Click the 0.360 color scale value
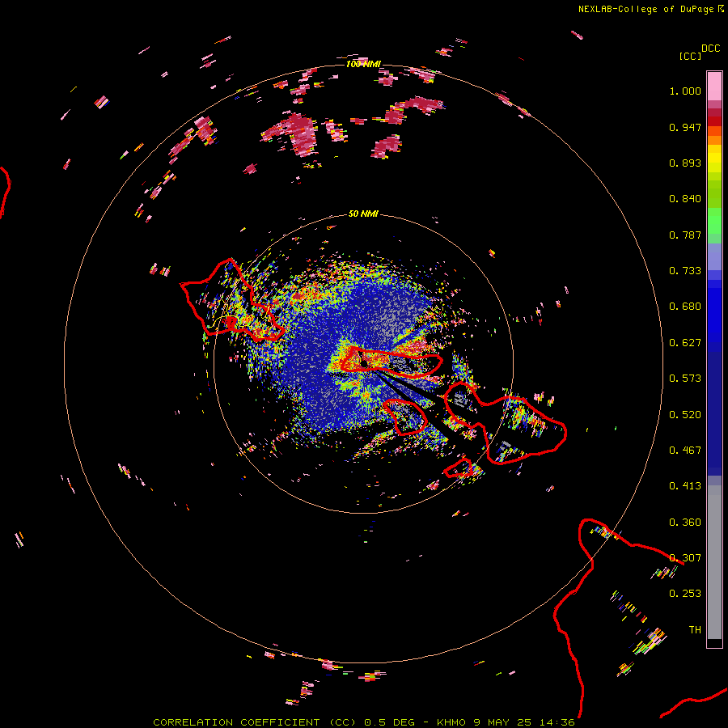The width and height of the screenshot is (728, 728). click(685, 523)
